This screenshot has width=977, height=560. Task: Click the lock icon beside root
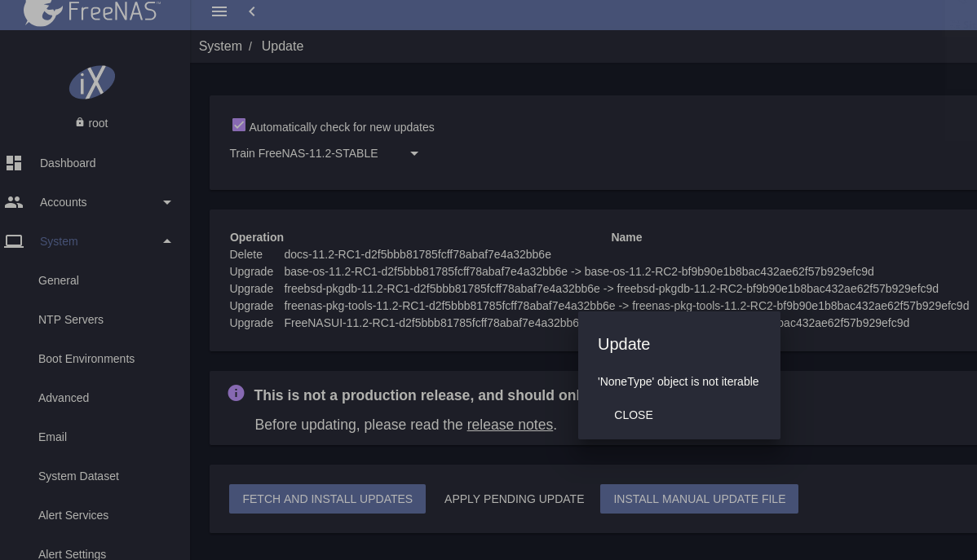point(80,122)
